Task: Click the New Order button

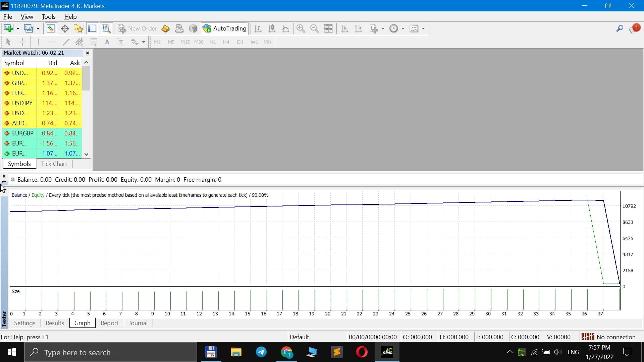Action: pyautogui.click(x=138, y=28)
